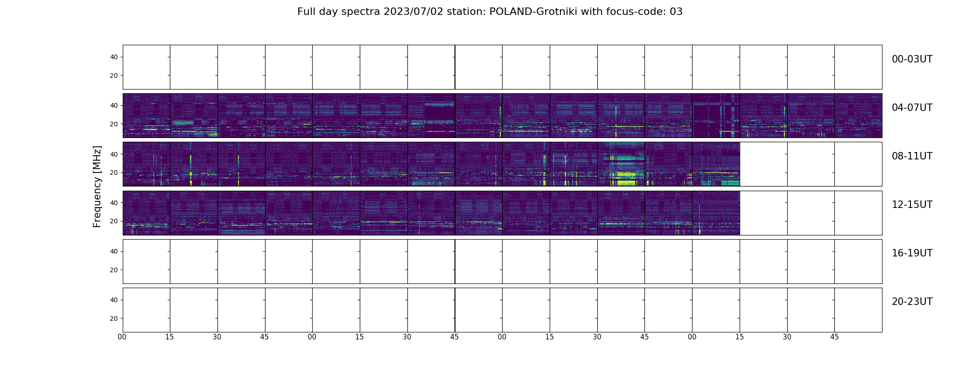980x373 pixels.
Task: Click the 40 tick label of the 08-11UT row
Action: [114, 154]
